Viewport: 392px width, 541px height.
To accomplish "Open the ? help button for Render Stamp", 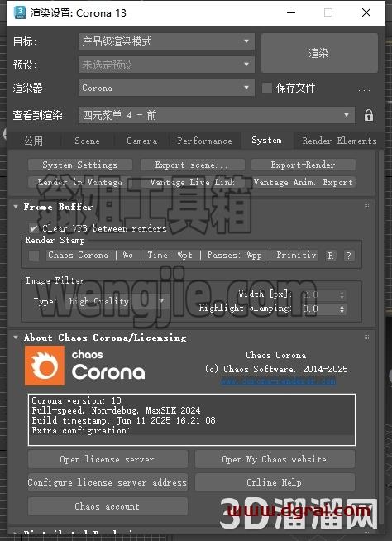I will click(x=348, y=256).
